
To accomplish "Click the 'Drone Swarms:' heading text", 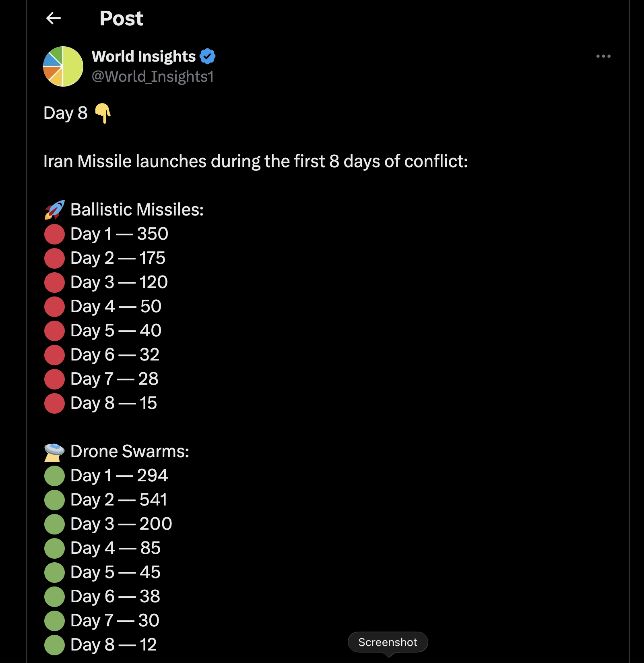I will click(130, 452).
